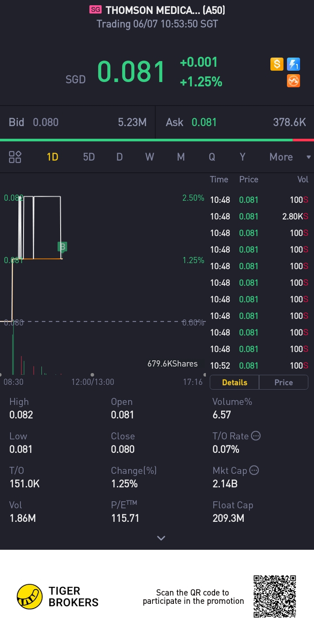Tap the Float Cap 209.3M value
Viewport: 314px width, 644px height.
[x=228, y=518]
